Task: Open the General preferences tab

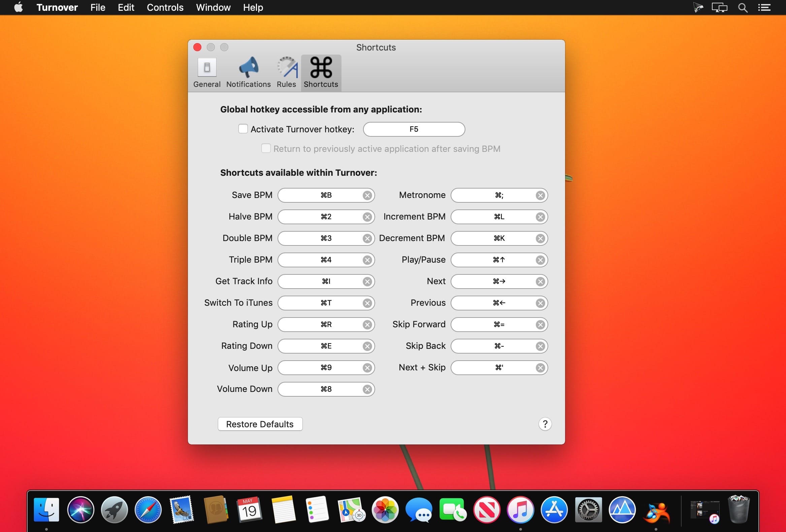Action: [x=207, y=73]
